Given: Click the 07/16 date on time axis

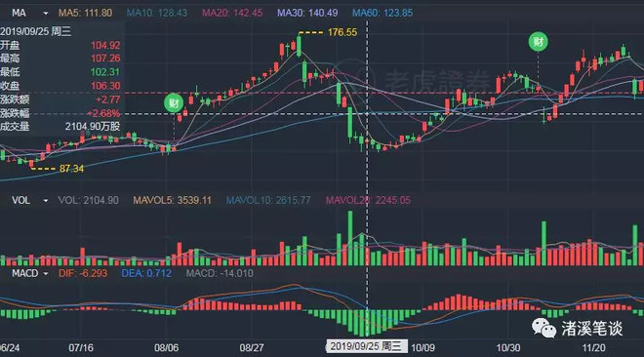Looking at the screenshot, I should (81, 348).
